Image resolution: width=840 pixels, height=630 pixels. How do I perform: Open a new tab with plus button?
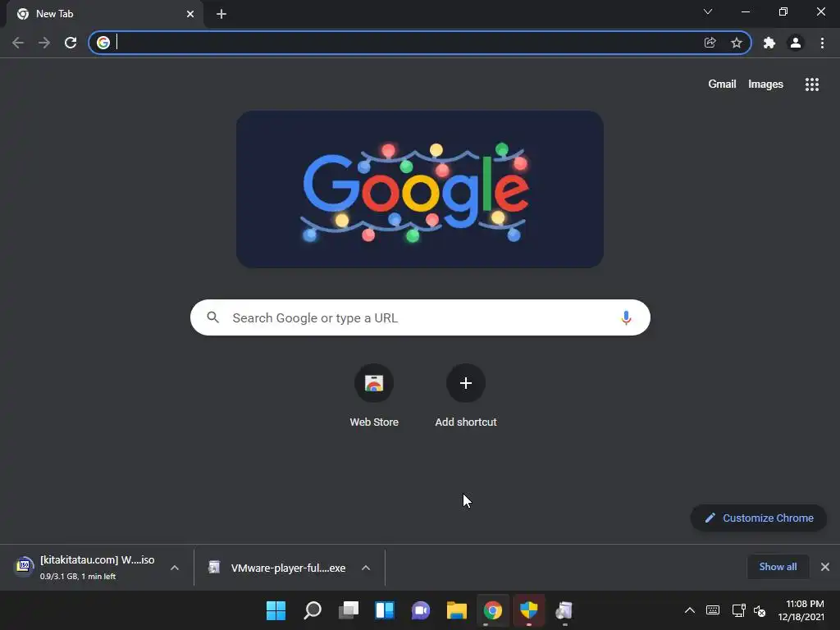(x=221, y=14)
